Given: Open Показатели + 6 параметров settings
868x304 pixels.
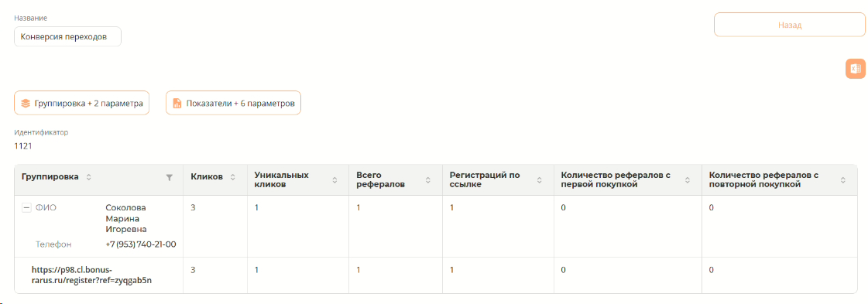Looking at the screenshot, I should [233, 103].
